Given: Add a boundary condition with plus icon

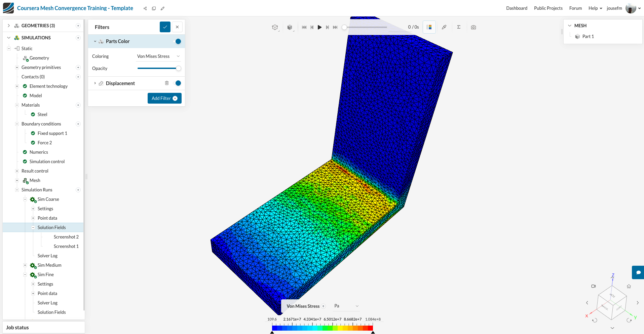Looking at the screenshot, I should [x=78, y=124].
